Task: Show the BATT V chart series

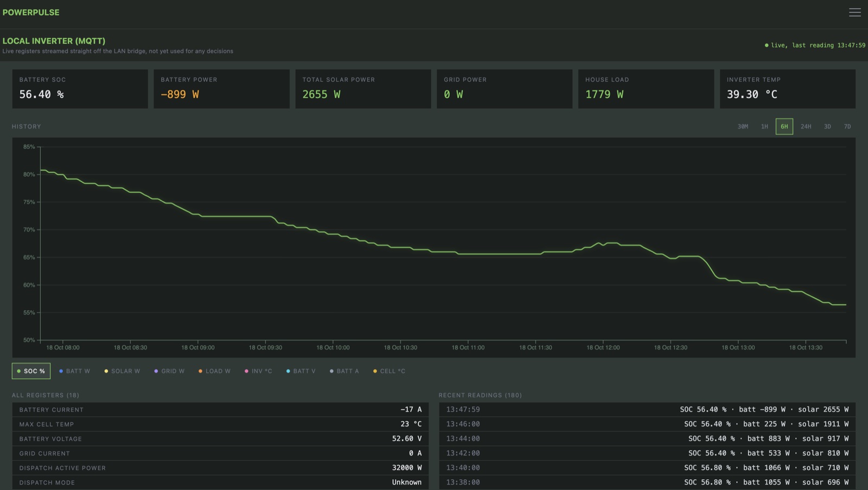Action: pos(301,371)
